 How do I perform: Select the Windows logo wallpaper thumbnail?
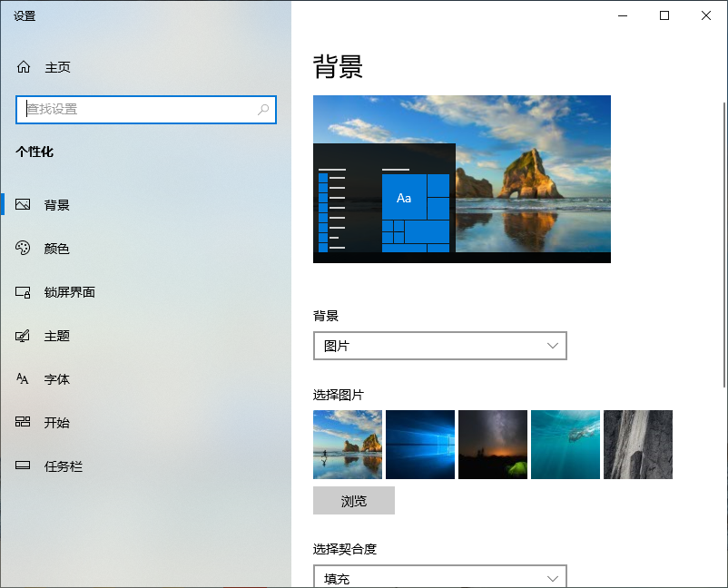coord(419,444)
